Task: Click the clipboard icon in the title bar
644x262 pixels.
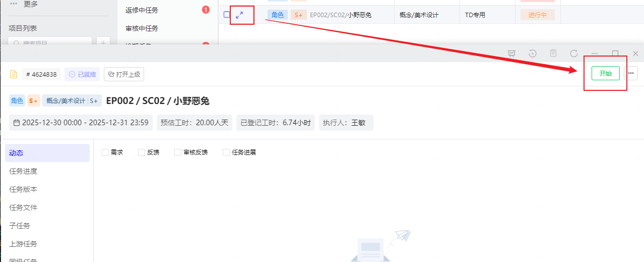Action: click(x=553, y=54)
